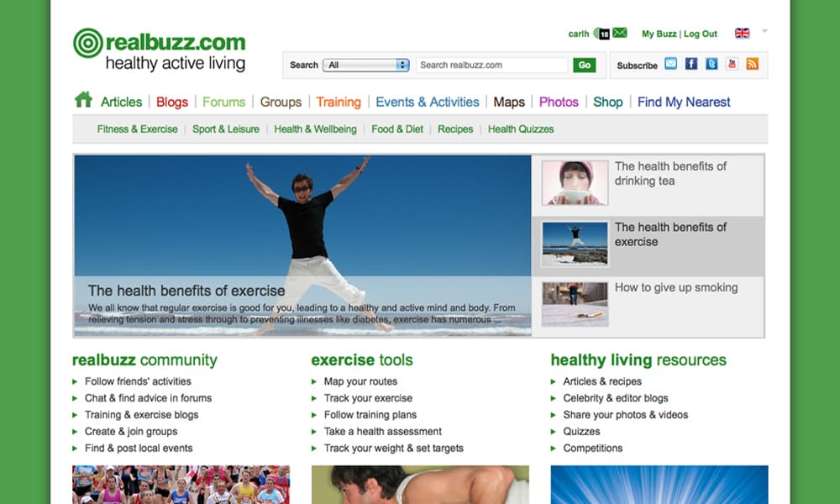Click the 'exercise tools' heading

coord(362,360)
